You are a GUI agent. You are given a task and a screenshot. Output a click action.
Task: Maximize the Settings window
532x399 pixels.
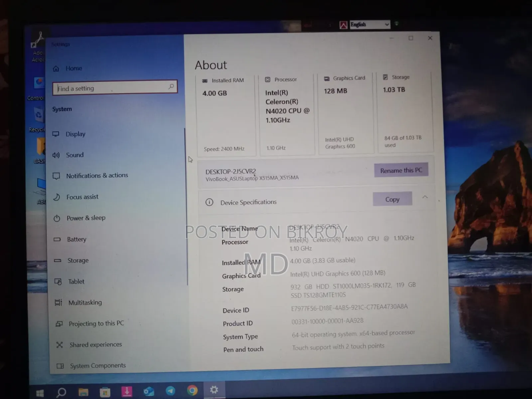411,38
